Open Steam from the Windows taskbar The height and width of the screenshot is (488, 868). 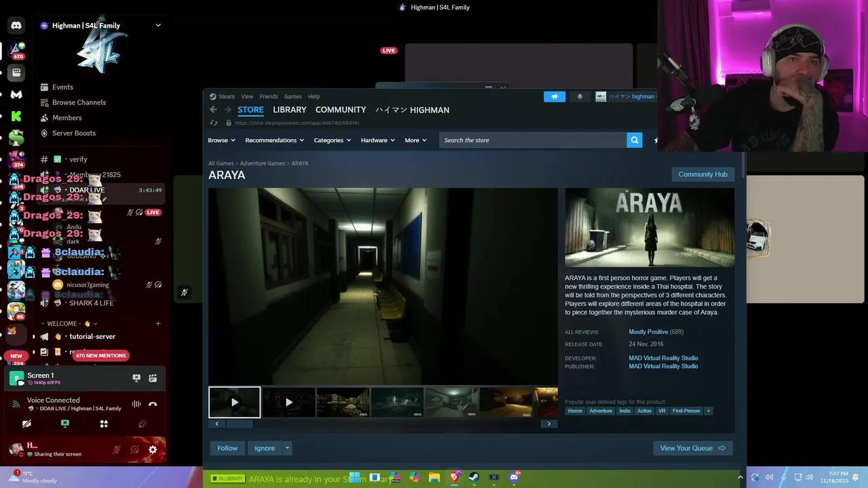[474, 477]
